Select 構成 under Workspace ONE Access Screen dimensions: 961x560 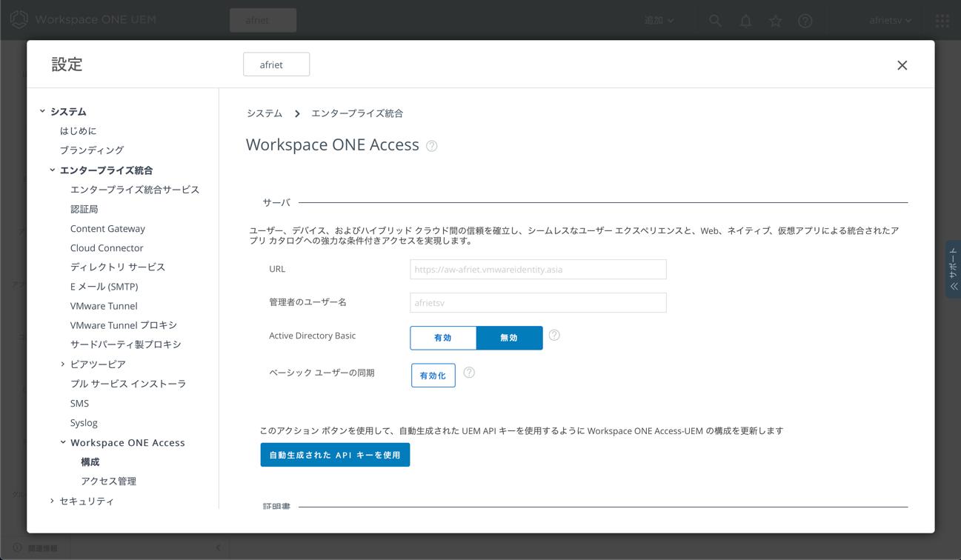coord(90,462)
